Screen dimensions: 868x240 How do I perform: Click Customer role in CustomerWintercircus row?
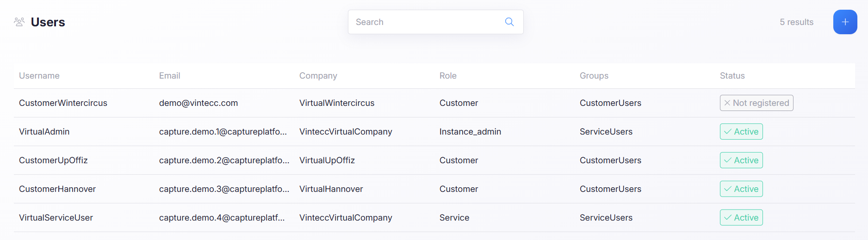[x=459, y=103]
